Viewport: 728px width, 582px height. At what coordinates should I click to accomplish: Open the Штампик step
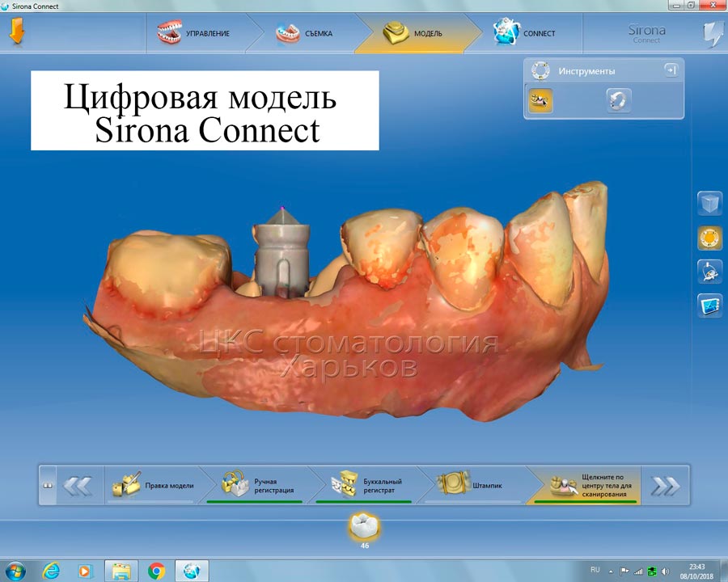tap(472, 486)
